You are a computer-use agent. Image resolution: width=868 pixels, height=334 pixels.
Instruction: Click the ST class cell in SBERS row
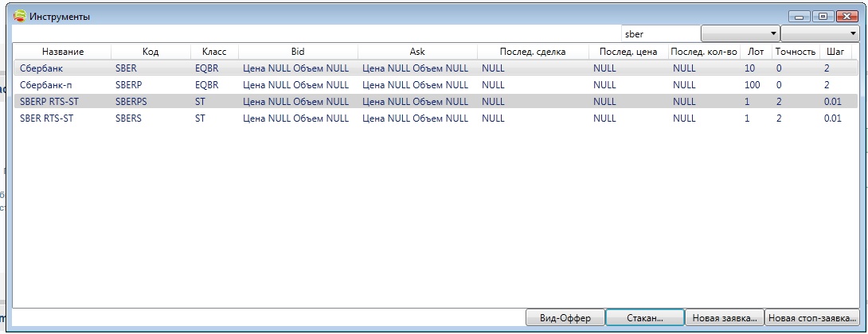click(200, 118)
